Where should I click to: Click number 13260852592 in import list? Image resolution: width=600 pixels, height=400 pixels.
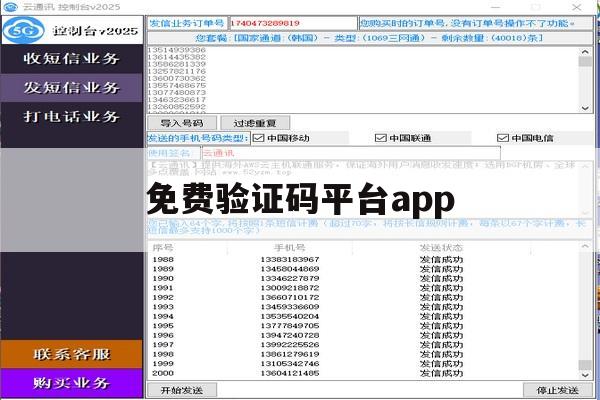coord(177,106)
